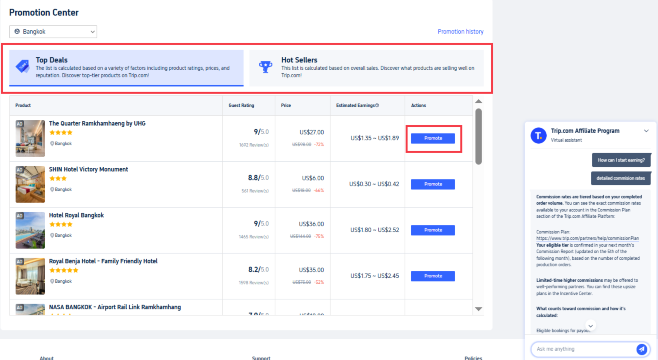Click the product table scrollbar thumb
This screenshot has height=360, width=658.
point(478,136)
